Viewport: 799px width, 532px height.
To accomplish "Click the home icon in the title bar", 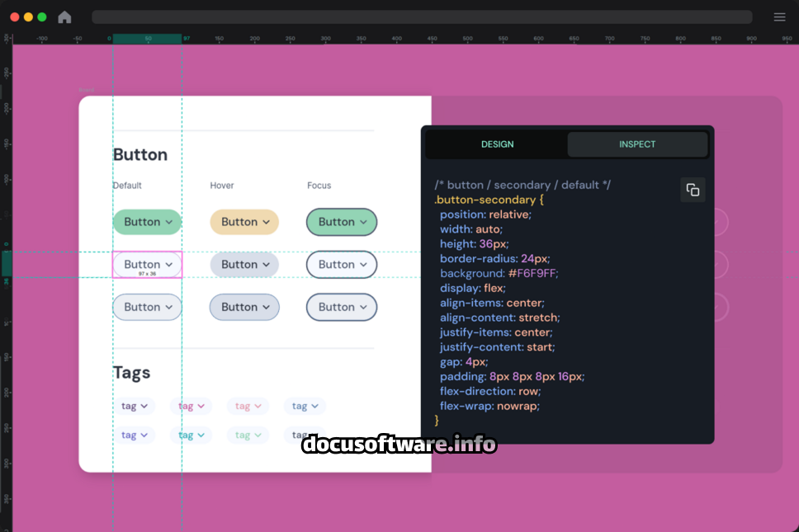I will [x=64, y=16].
